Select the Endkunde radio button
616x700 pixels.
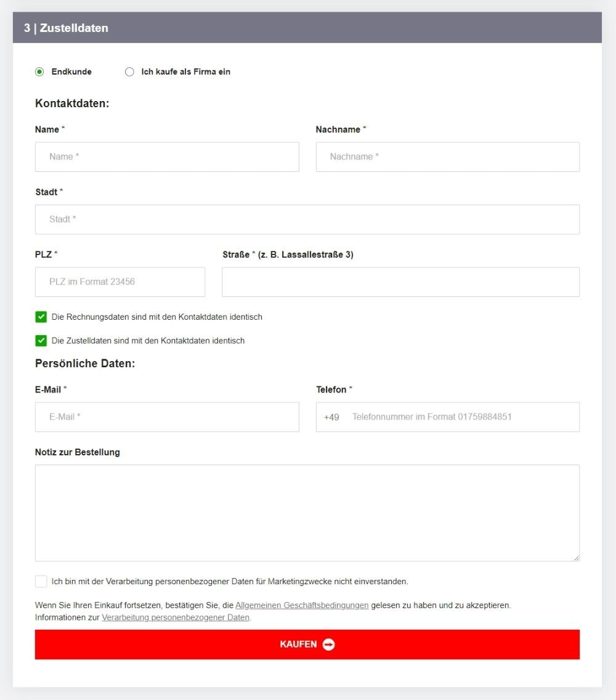pos(39,72)
